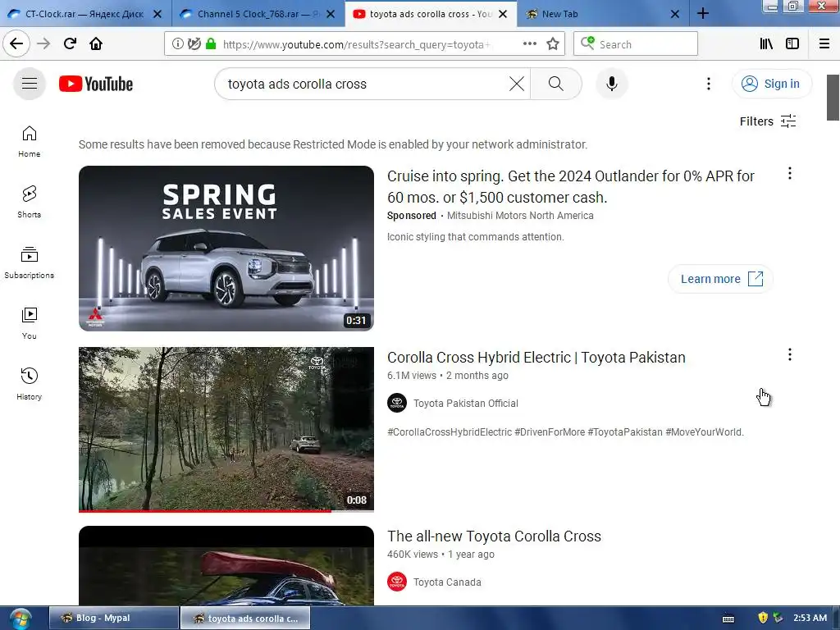Viewport: 840px width, 630px height.
Task: View secure connection padlock details
Action: (x=211, y=44)
